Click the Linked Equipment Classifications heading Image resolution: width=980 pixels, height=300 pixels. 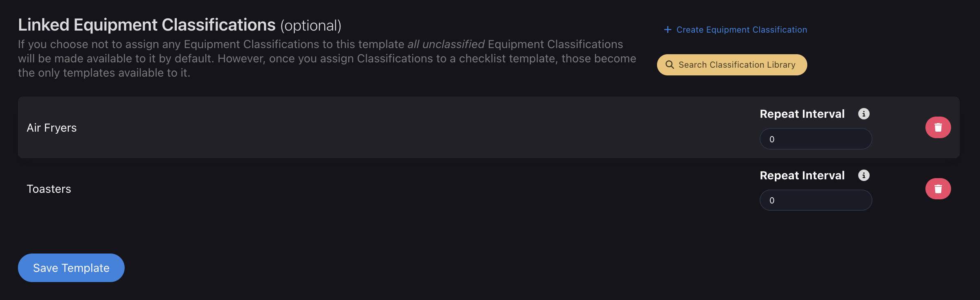pyautogui.click(x=147, y=25)
